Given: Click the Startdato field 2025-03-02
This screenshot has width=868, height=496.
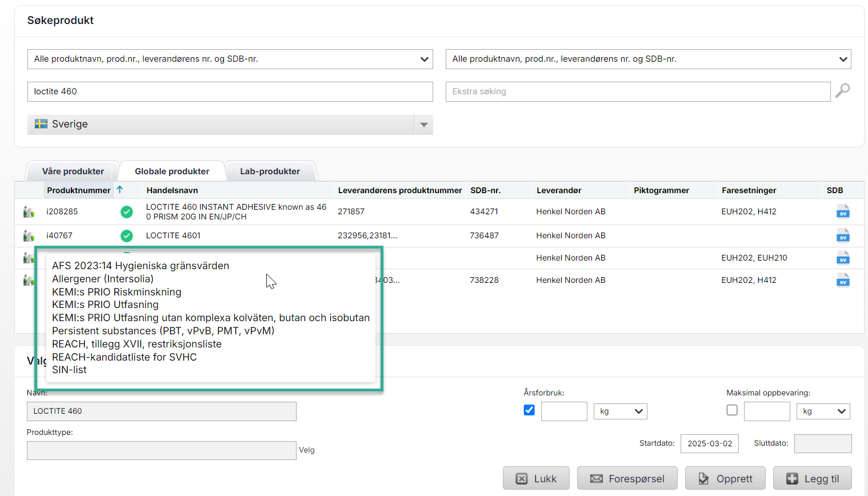Looking at the screenshot, I should coord(710,443).
